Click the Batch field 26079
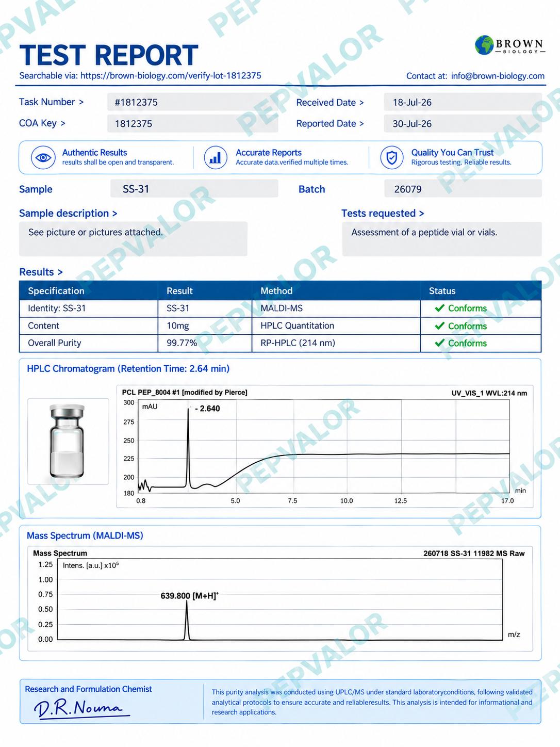 point(463,188)
